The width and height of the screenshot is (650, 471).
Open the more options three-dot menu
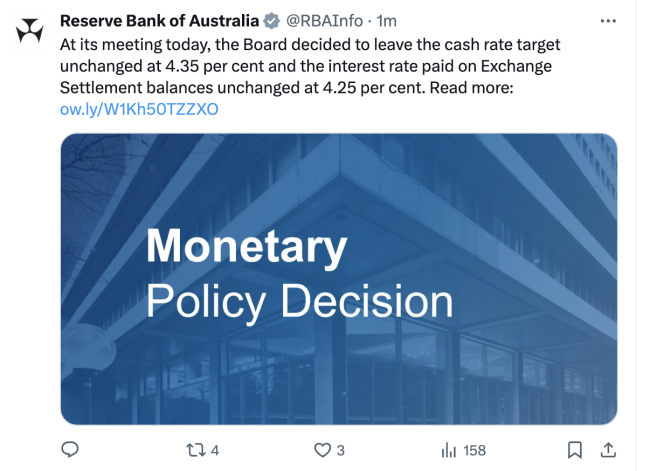click(x=608, y=21)
